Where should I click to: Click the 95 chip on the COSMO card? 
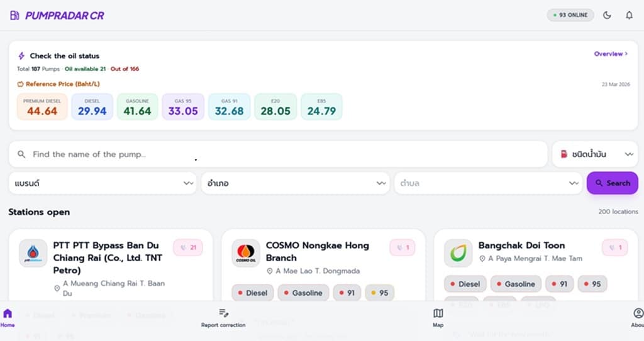click(x=379, y=293)
